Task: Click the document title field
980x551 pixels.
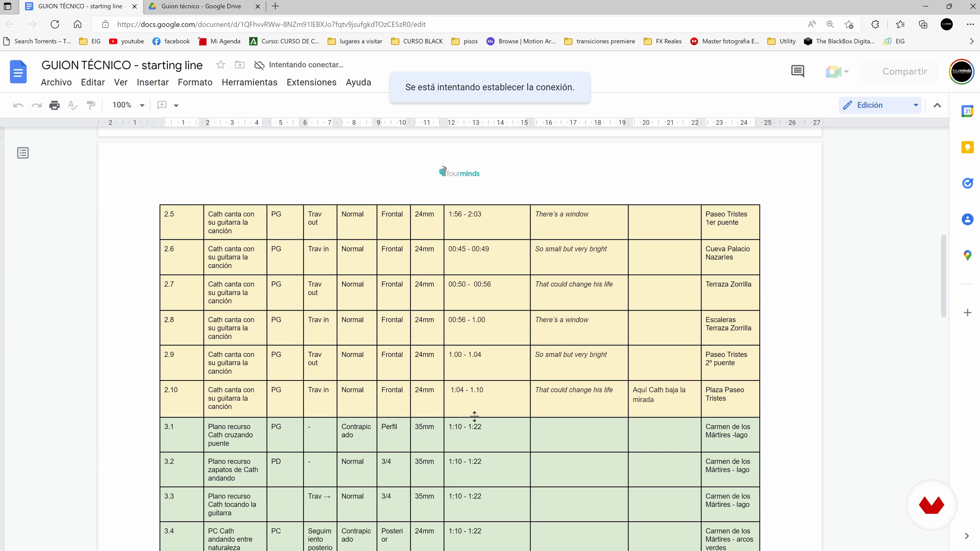Action: click(122, 65)
